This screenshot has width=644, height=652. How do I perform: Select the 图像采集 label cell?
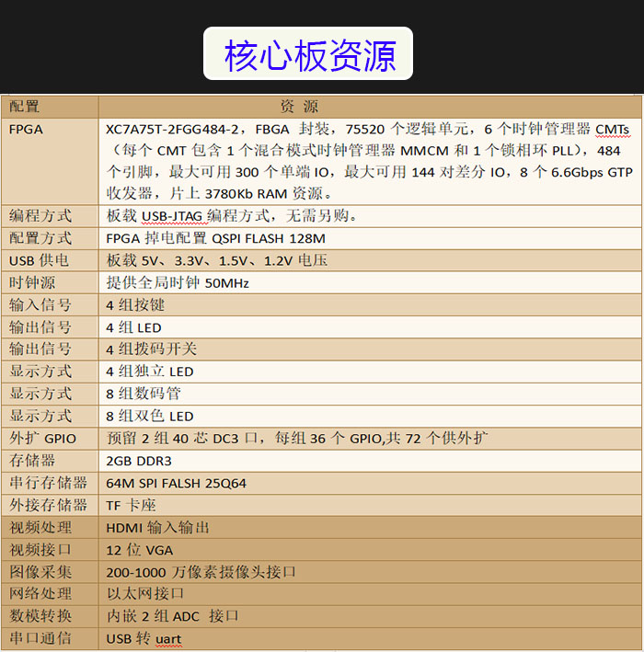pyautogui.click(x=50, y=572)
